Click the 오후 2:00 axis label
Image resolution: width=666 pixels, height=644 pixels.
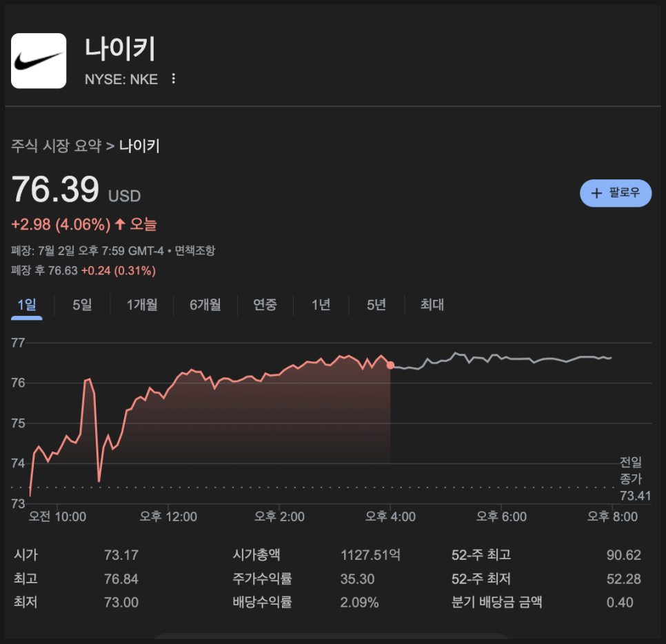pyautogui.click(x=279, y=516)
